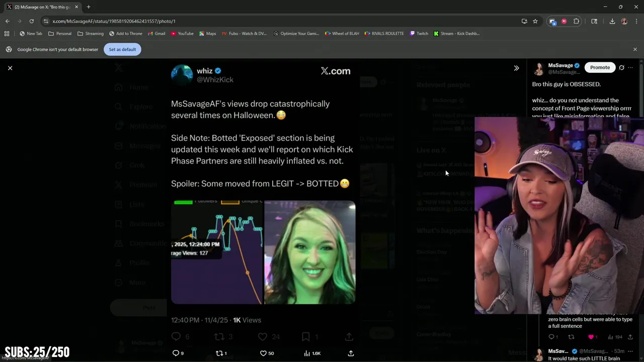Image resolution: width=644 pixels, height=362 pixels.
Task: Reload the page
Action: (31, 21)
